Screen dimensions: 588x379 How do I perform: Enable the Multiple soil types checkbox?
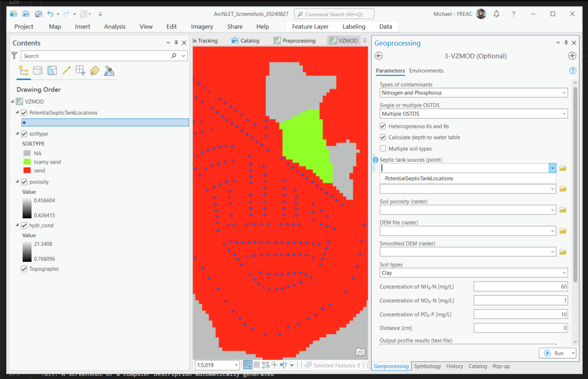pyautogui.click(x=383, y=149)
